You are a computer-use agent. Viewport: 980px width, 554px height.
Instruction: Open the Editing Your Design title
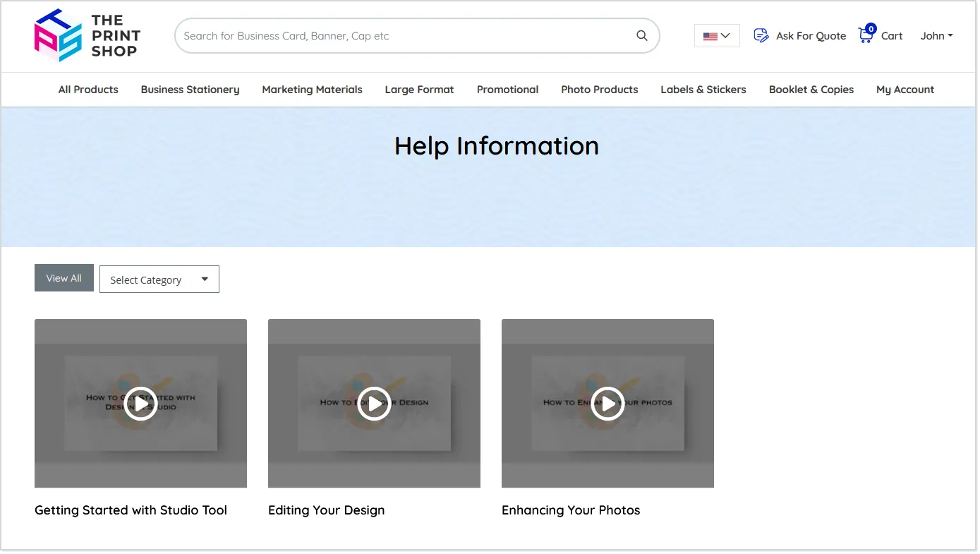(x=326, y=510)
